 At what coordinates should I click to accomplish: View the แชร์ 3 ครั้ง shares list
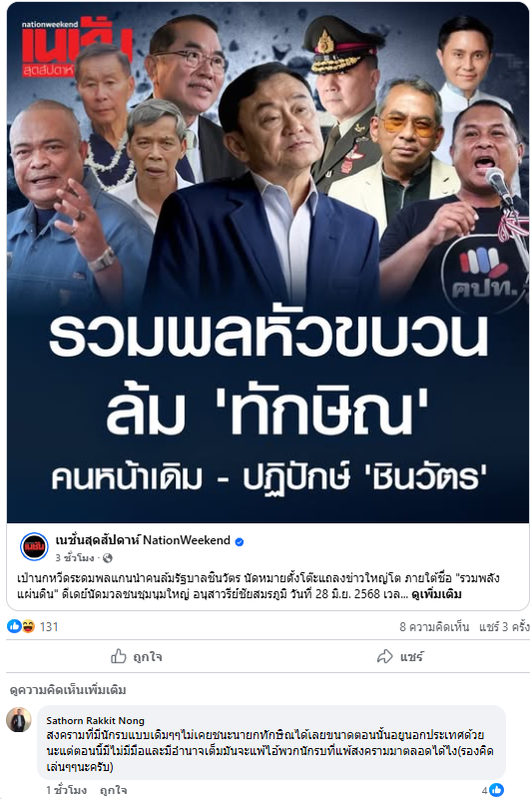(x=504, y=627)
